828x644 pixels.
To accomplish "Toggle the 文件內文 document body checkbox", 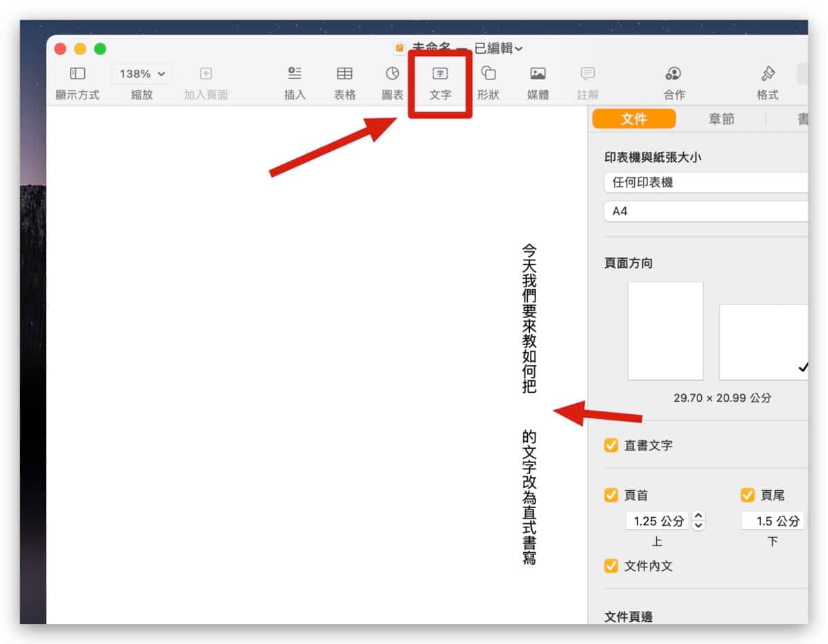I will [611, 566].
